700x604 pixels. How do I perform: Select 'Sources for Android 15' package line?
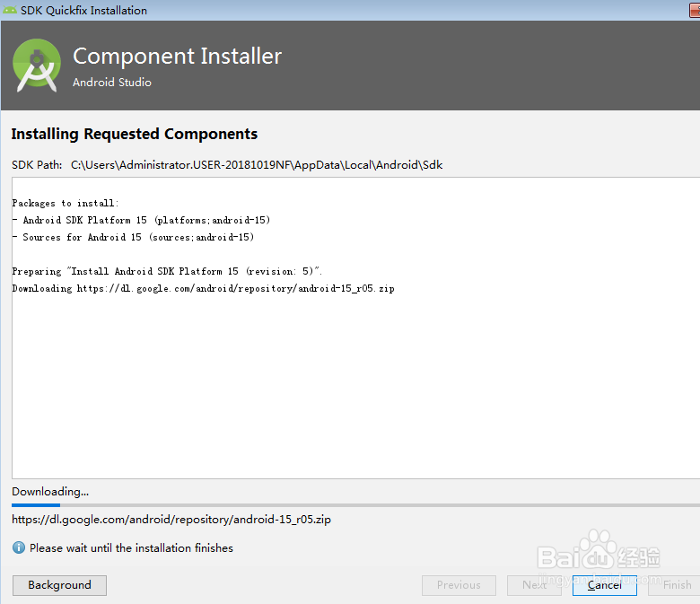click(x=133, y=237)
